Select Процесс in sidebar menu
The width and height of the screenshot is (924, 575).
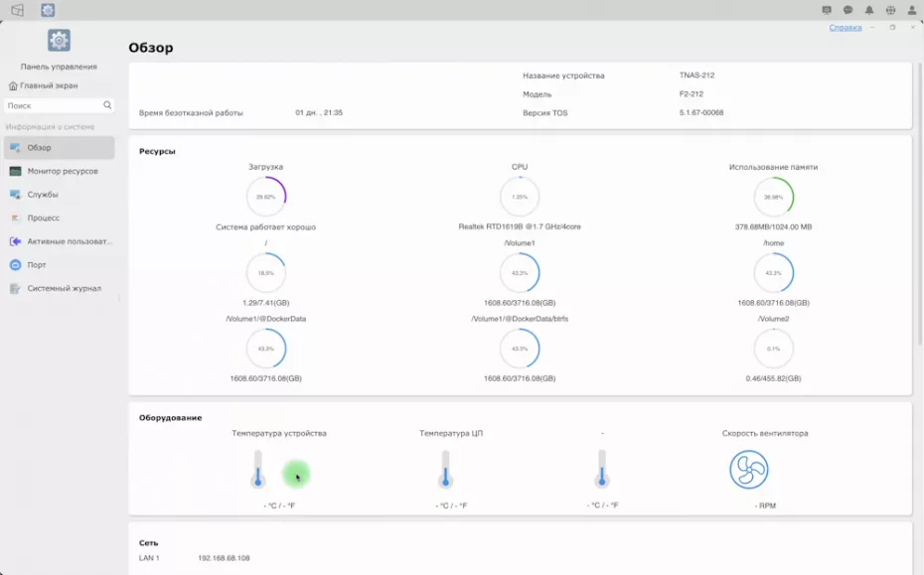pyautogui.click(x=44, y=217)
